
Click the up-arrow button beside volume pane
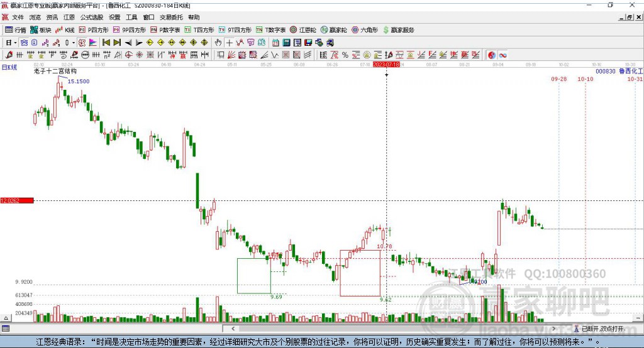pyautogui.click(x=6, y=318)
